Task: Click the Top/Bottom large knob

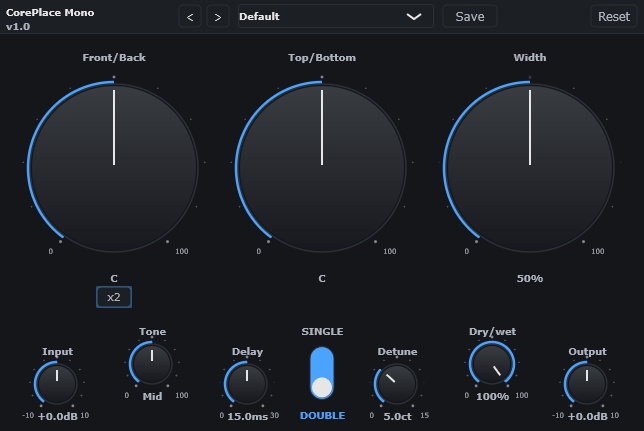Action: pos(322,167)
